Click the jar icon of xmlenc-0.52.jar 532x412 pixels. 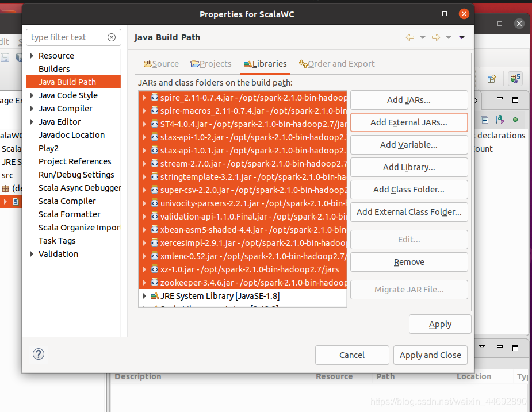[x=155, y=256]
